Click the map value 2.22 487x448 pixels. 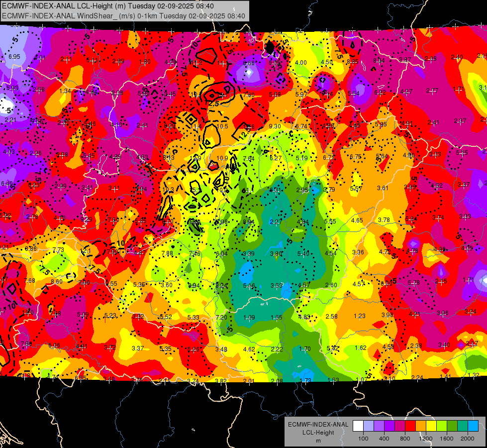pyautogui.click(x=277, y=349)
